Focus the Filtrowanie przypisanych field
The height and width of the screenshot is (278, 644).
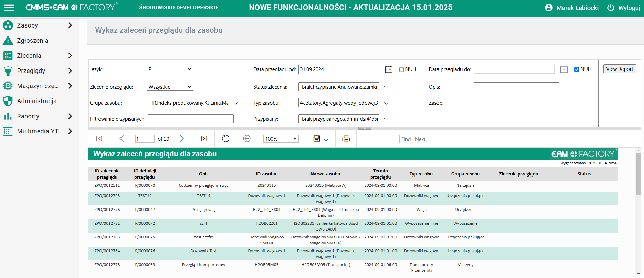coord(191,119)
